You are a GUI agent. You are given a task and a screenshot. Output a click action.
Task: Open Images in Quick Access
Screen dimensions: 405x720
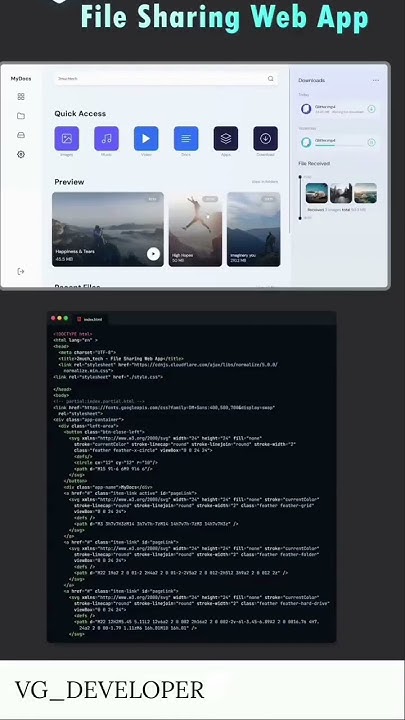point(67,138)
